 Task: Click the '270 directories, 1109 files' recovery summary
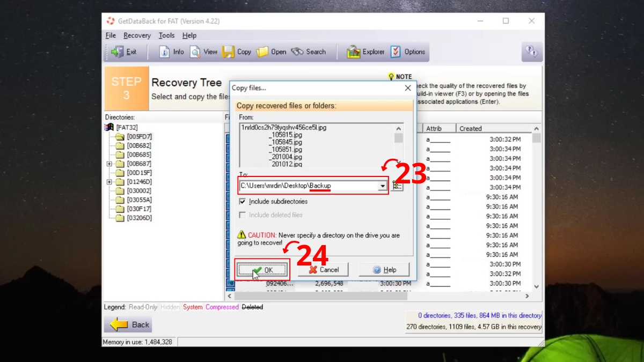(x=474, y=327)
